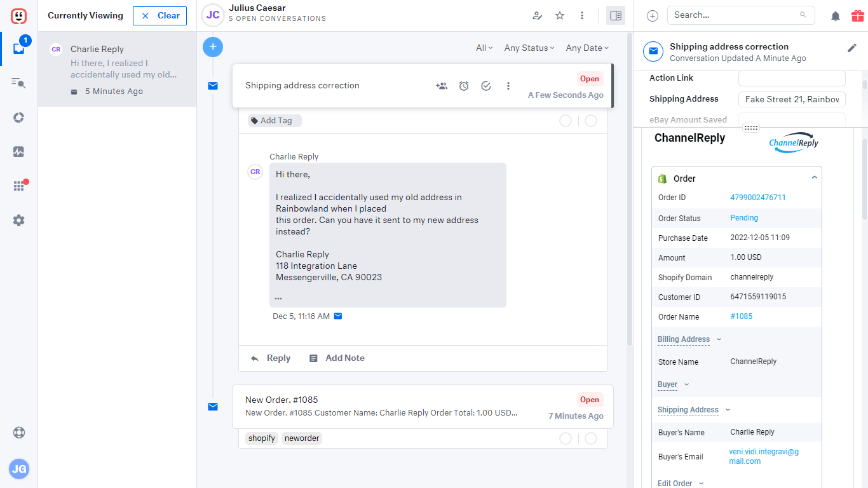Star the customer Julius Caesar
The image size is (868, 488).
point(560,16)
